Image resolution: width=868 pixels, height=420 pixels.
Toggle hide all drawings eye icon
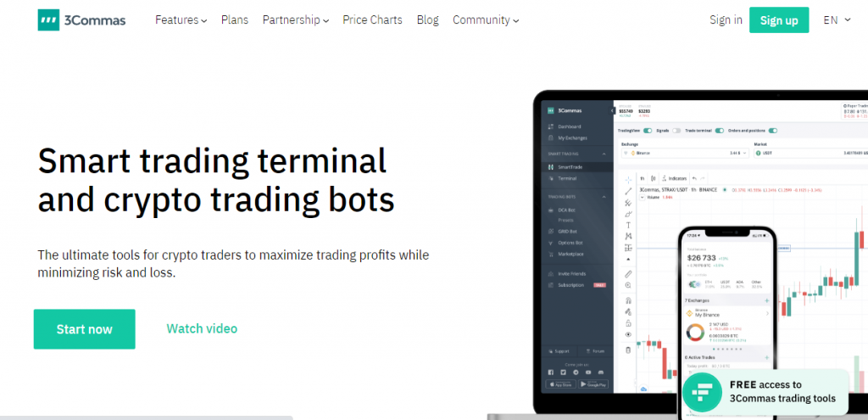point(628,334)
